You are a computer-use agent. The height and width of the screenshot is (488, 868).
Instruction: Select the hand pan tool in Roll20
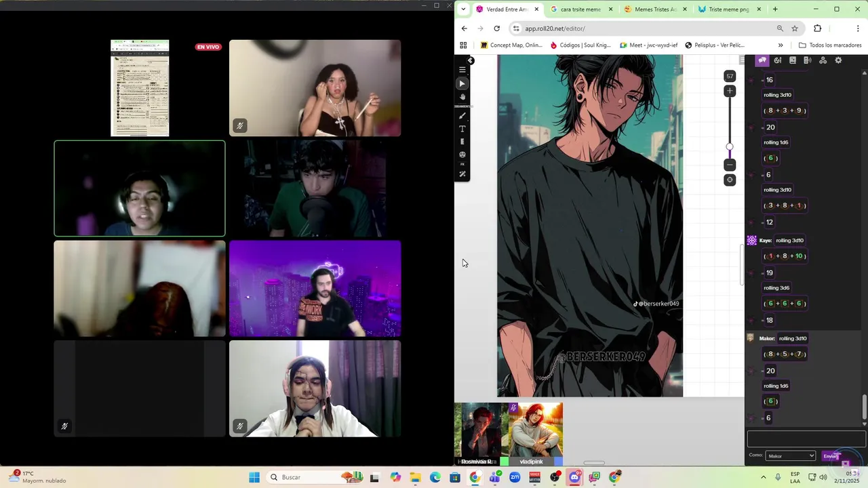click(x=462, y=97)
